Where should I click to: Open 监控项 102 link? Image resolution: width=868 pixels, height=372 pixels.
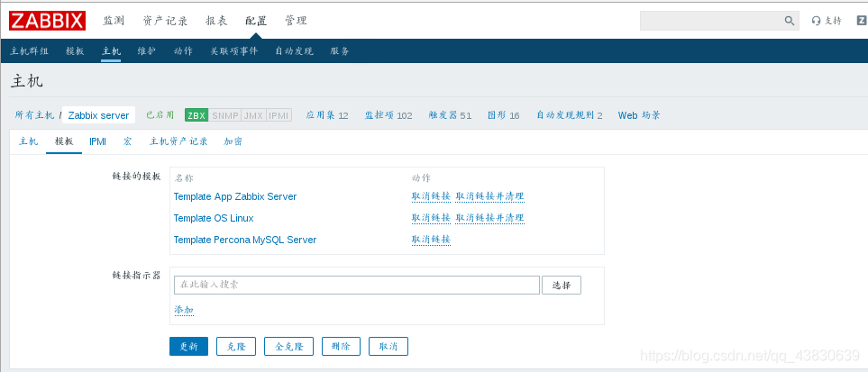click(388, 115)
